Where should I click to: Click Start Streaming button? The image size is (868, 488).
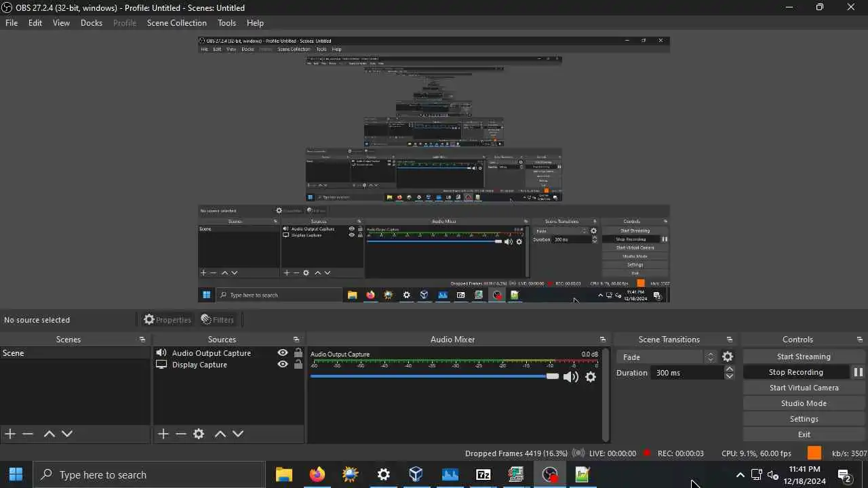tap(804, 357)
